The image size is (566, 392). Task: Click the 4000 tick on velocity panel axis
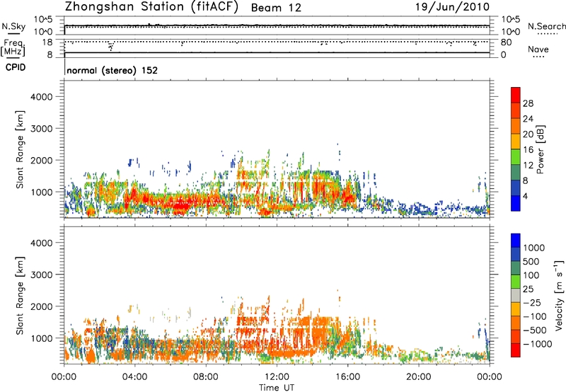coord(41,243)
